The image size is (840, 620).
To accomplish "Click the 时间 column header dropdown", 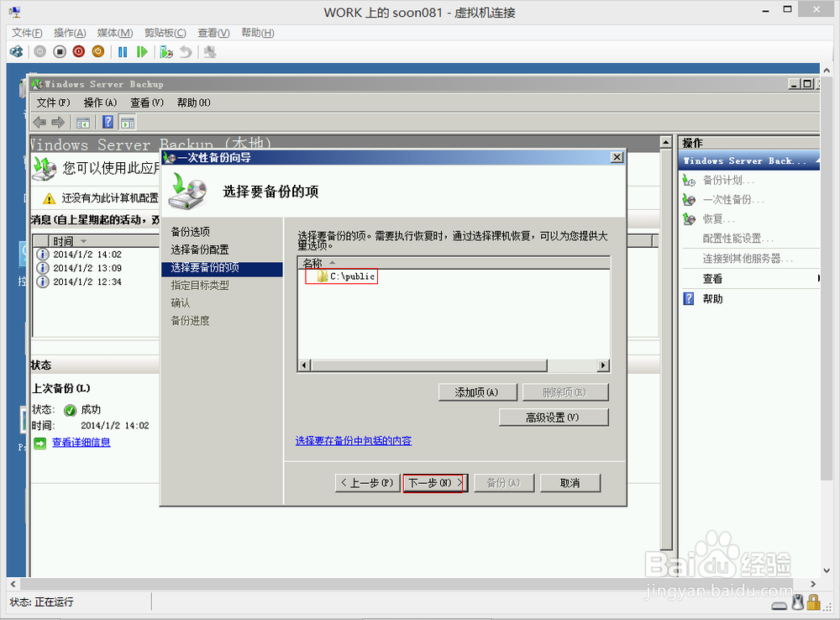I will pos(83,241).
